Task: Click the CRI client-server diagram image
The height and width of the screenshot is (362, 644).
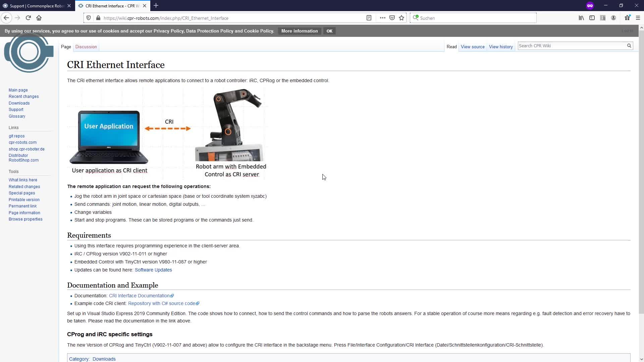Action: tap(168, 133)
